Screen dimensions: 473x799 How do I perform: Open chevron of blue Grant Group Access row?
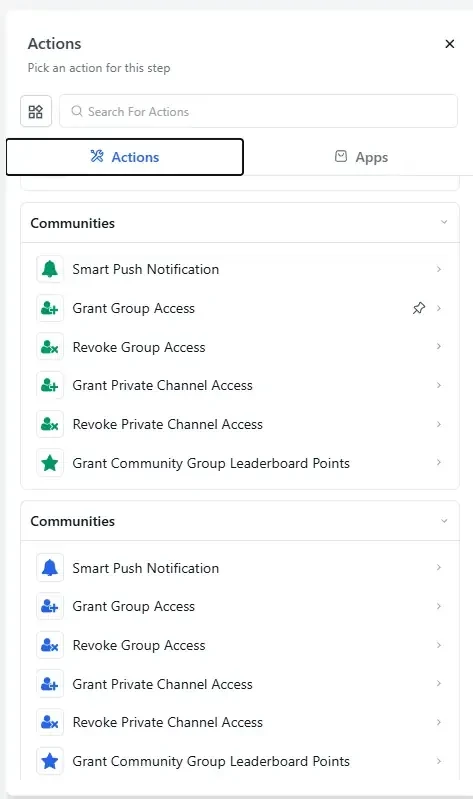click(x=439, y=606)
